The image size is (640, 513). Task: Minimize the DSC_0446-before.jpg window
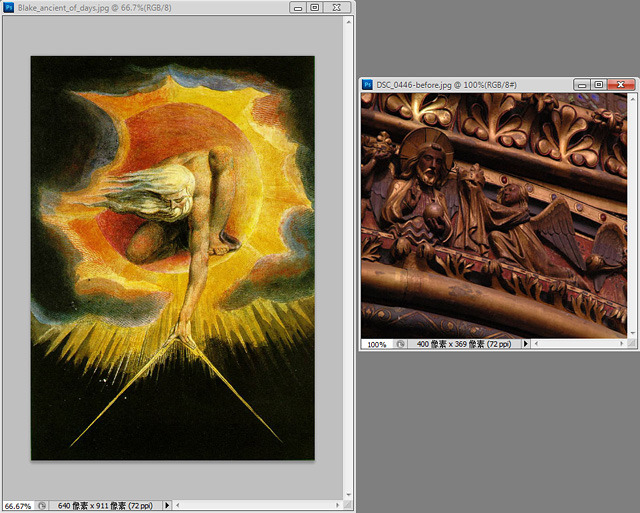click(582, 84)
